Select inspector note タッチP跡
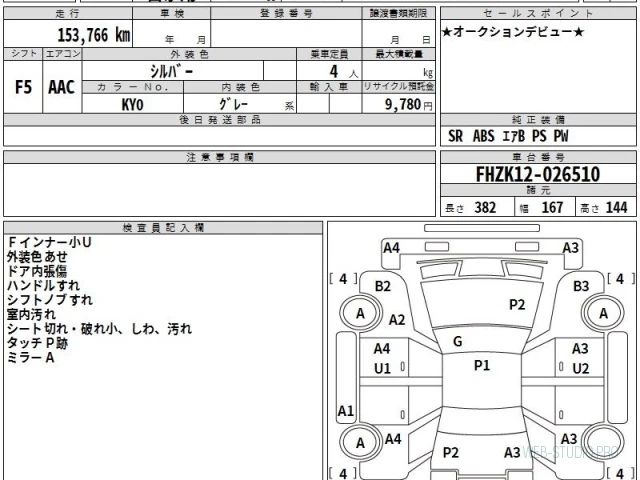640x480 pixels. click(37, 343)
